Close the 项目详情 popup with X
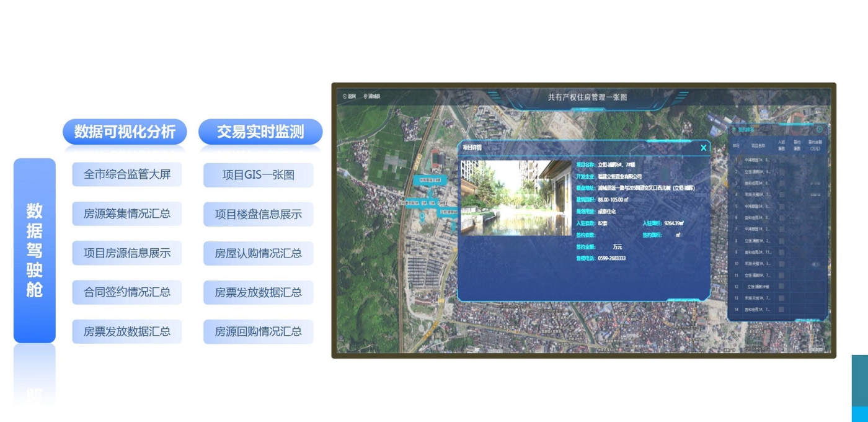Viewport: 868px width, 422px height. coord(703,148)
